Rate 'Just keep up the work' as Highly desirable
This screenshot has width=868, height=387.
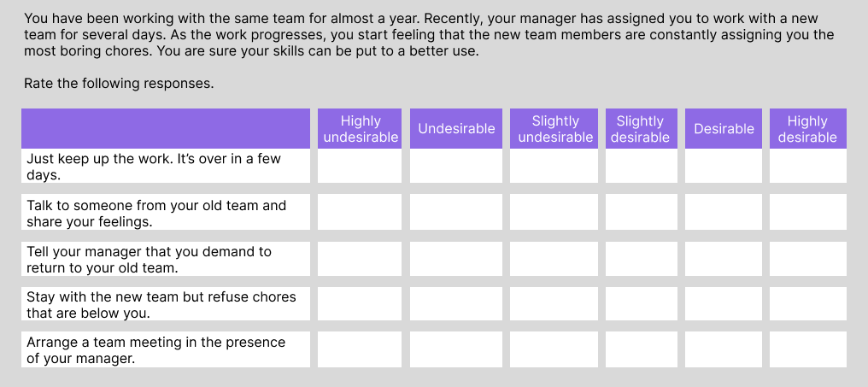tap(807, 166)
